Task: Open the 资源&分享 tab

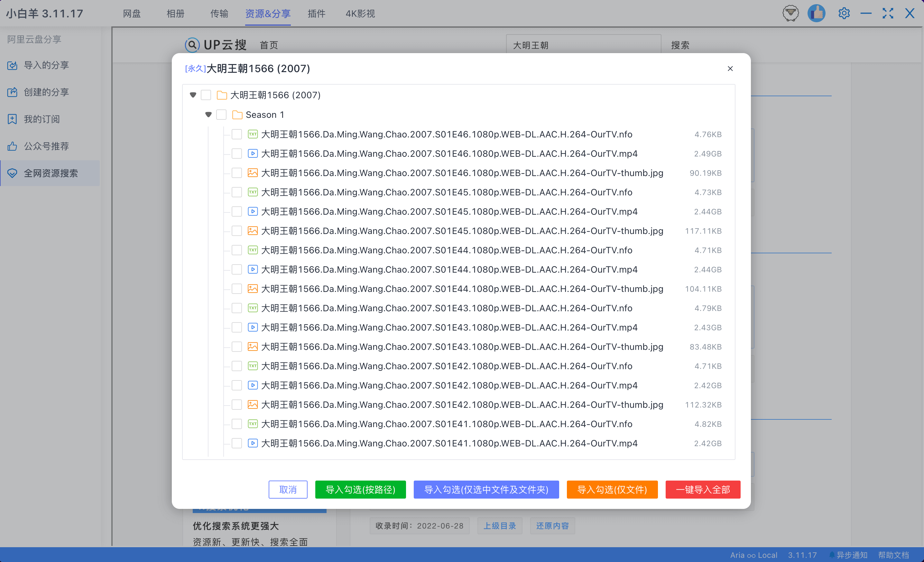Action: point(268,14)
